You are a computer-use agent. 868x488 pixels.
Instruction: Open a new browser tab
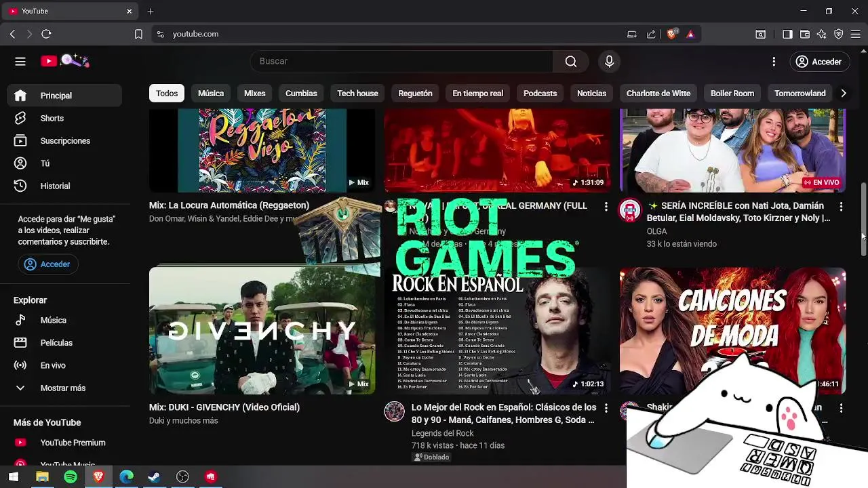[151, 11]
